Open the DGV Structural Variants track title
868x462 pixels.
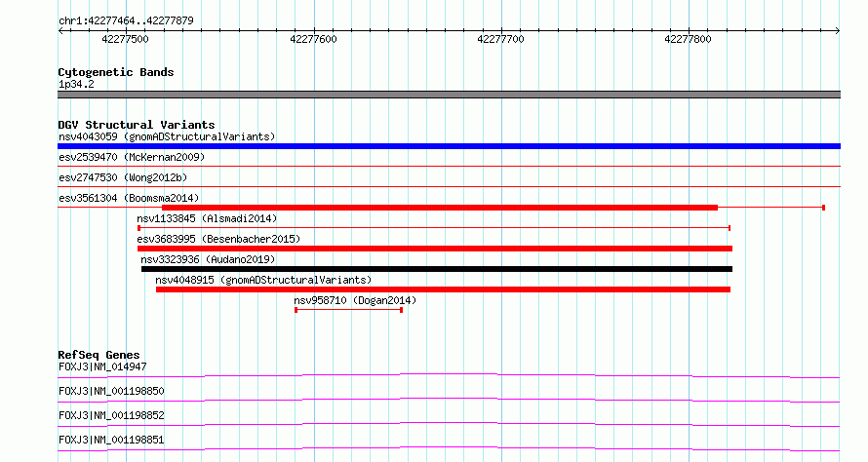tap(137, 125)
